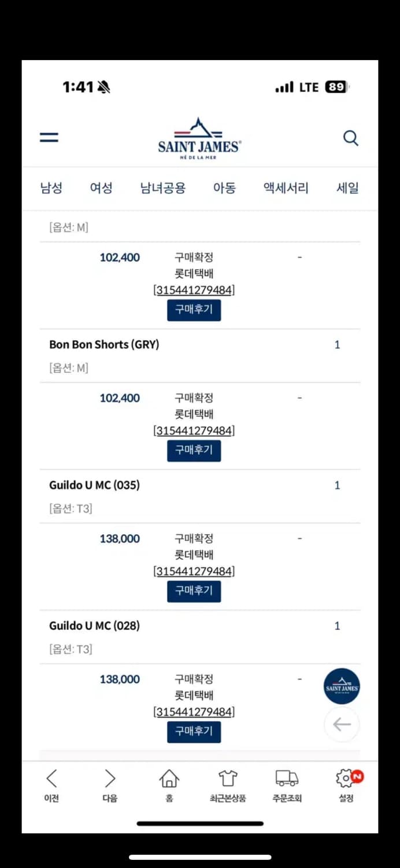Write a review for Bon Bon Shorts
Screen dimensions: 400x868
[194, 450]
